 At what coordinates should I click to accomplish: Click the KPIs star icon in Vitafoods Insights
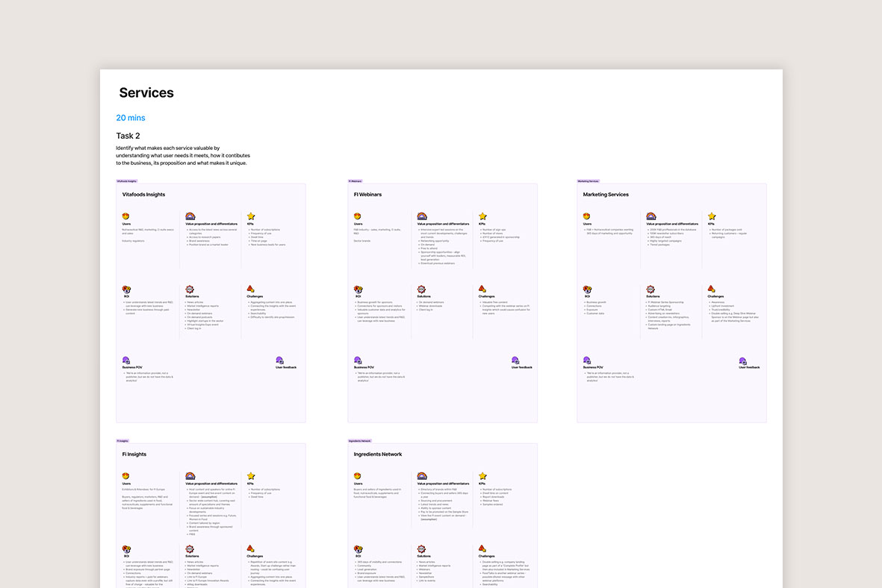251,216
